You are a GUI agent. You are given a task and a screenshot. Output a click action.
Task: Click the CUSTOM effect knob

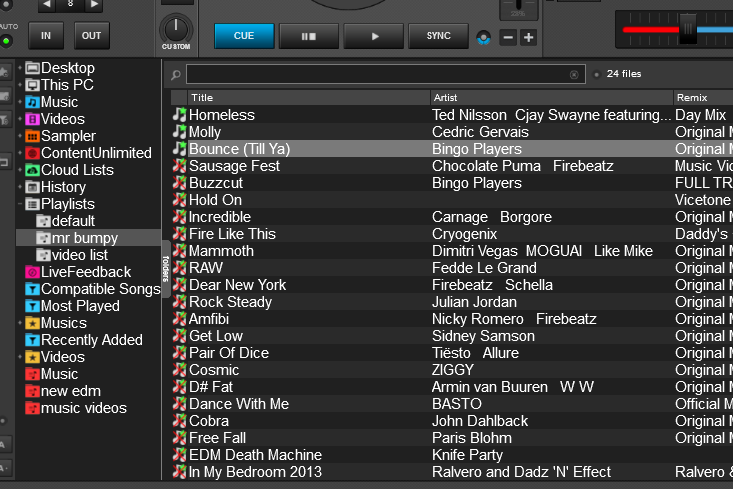176,29
